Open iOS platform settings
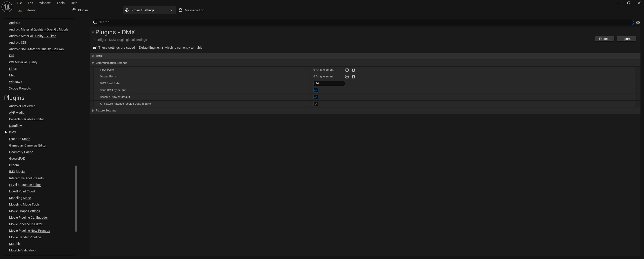 tap(12, 56)
